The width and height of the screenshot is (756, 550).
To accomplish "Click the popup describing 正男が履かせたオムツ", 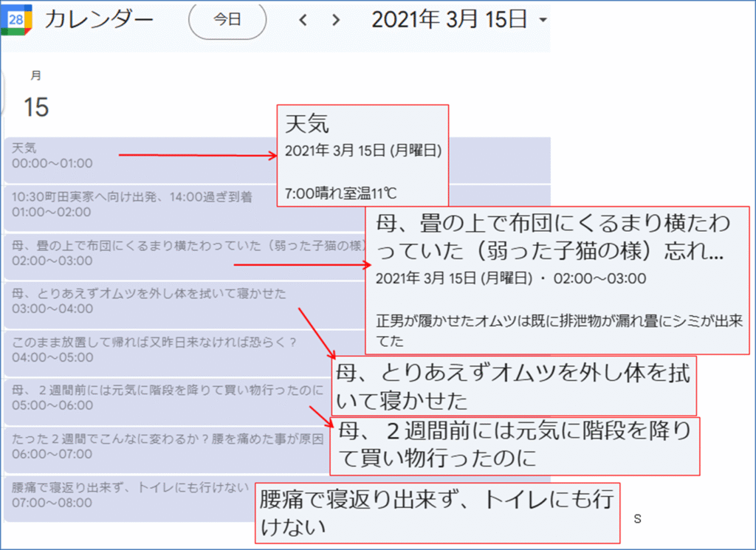I will point(558,282).
